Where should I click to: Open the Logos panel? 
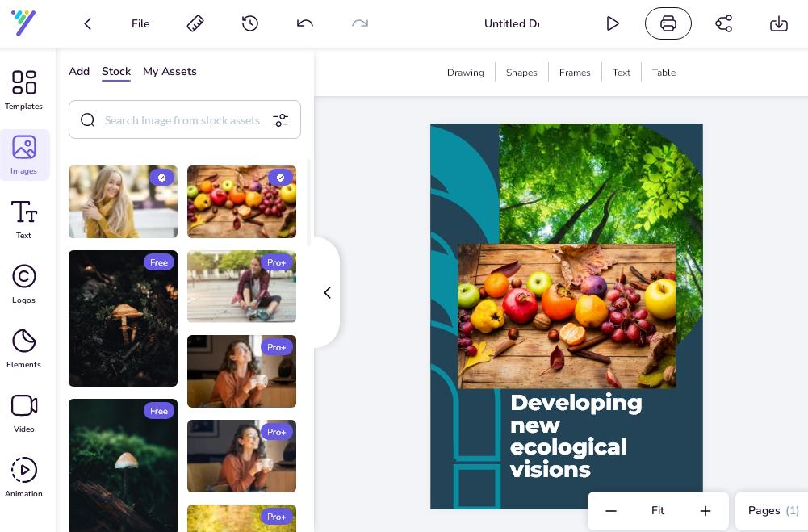click(23, 283)
